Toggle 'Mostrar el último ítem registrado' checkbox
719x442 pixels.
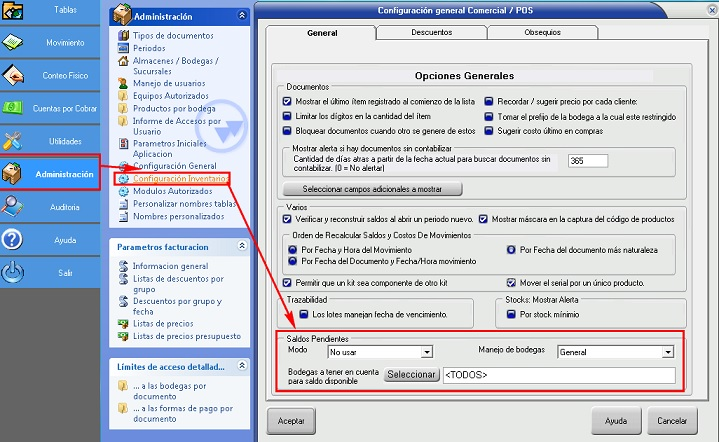click(x=288, y=101)
